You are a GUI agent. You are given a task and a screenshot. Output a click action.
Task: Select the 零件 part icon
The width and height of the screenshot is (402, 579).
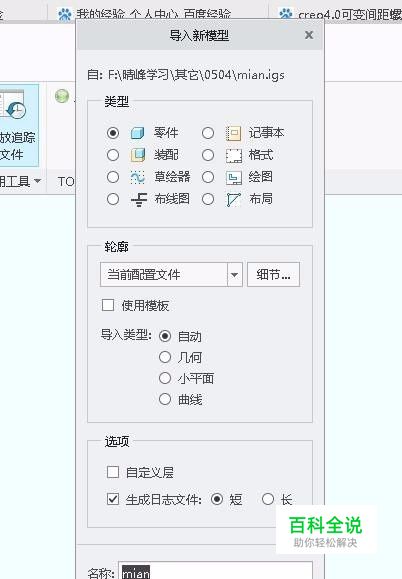[x=138, y=133]
